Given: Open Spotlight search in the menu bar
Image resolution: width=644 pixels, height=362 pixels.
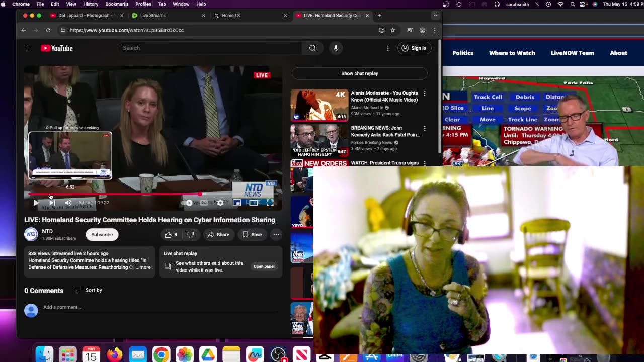Looking at the screenshot, I should point(573,4).
